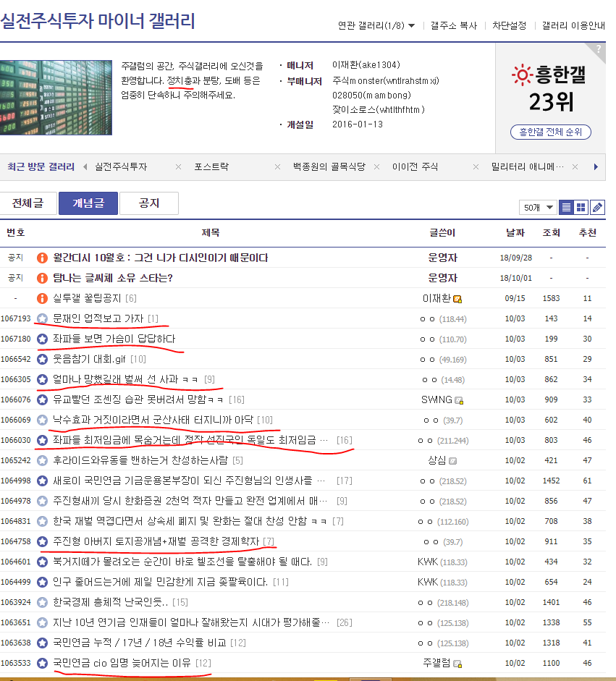Remove 실전주식투자 from recent galleries
Image resolution: width=616 pixels, height=681 pixels.
click(x=179, y=167)
